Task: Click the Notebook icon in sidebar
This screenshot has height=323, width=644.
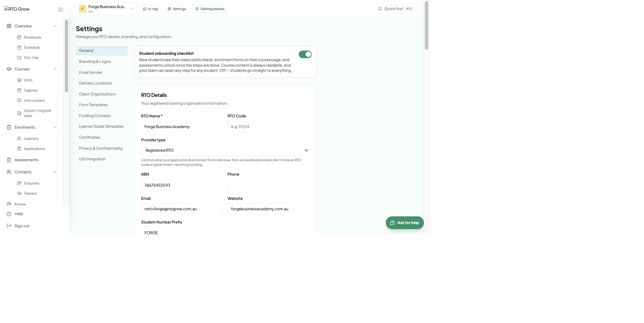Action: pyautogui.click(x=19, y=37)
